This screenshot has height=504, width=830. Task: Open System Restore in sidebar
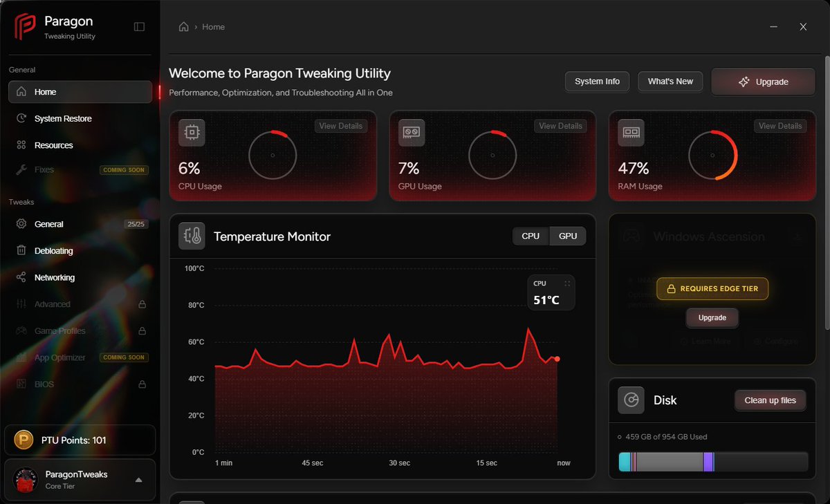point(80,118)
